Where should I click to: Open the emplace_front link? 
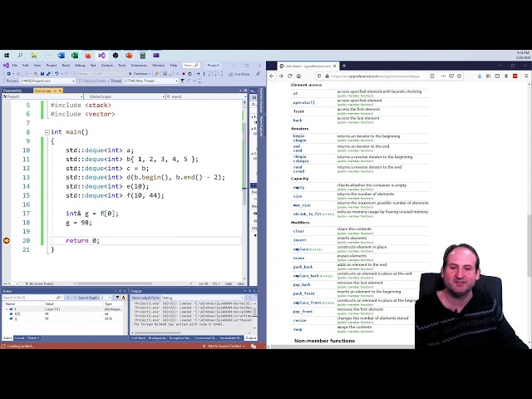click(x=307, y=303)
